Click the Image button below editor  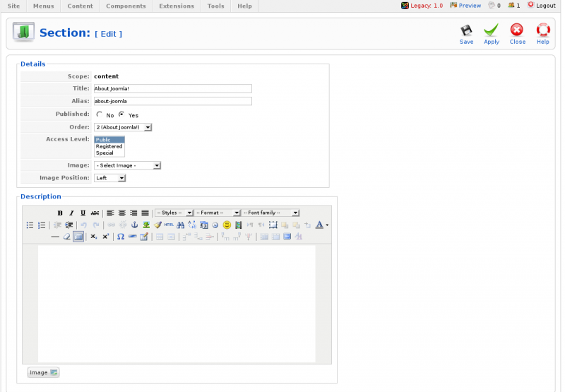pos(43,372)
